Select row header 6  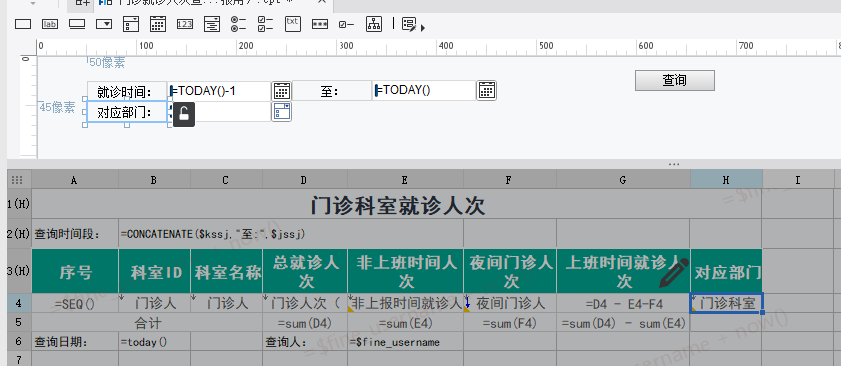[x=19, y=342]
